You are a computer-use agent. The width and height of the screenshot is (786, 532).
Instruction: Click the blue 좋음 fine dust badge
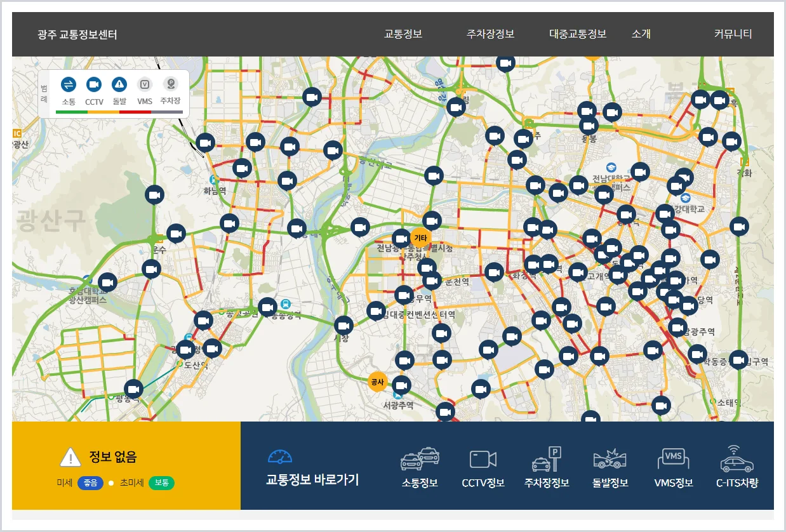pyautogui.click(x=90, y=483)
